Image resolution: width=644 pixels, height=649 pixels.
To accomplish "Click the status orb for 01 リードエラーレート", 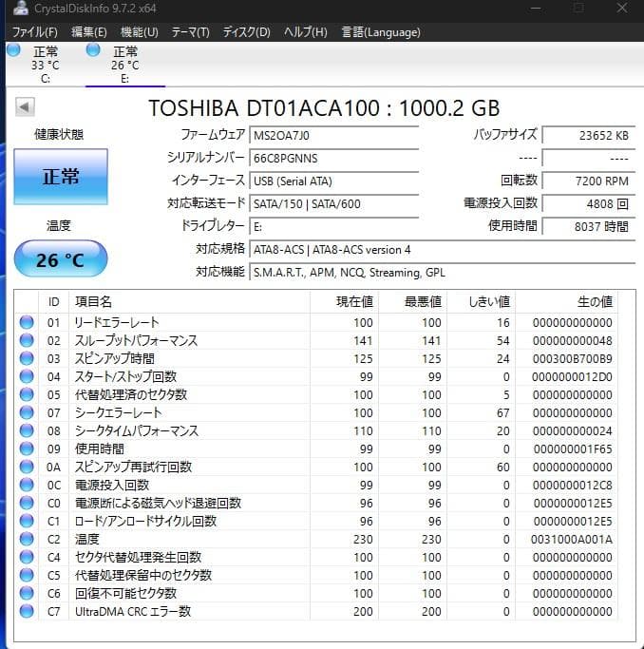I will tap(27, 322).
